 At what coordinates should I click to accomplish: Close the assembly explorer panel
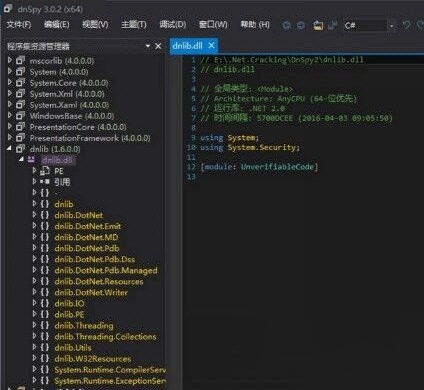[158, 46]
